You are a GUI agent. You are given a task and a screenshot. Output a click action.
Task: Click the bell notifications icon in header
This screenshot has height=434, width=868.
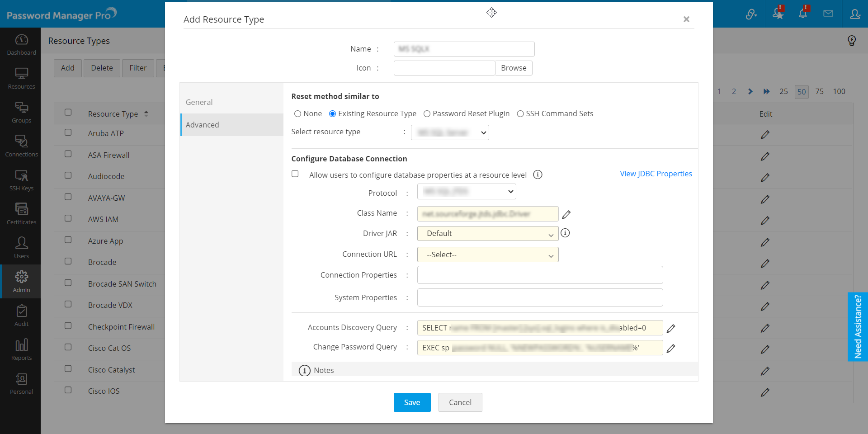tap(802, 14)
